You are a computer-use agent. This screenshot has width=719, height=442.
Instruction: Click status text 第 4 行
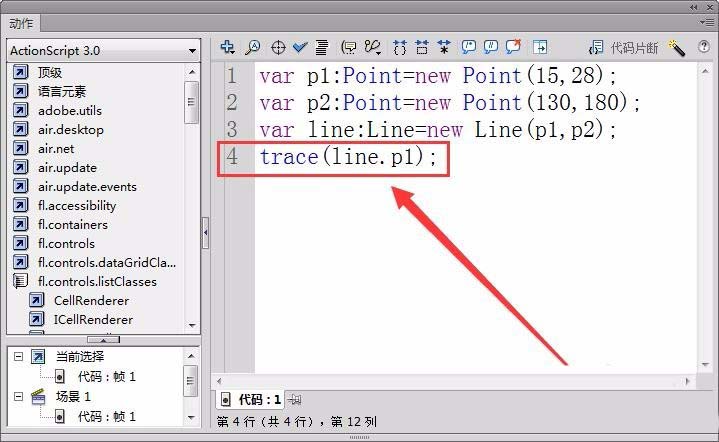coord(236,421)
